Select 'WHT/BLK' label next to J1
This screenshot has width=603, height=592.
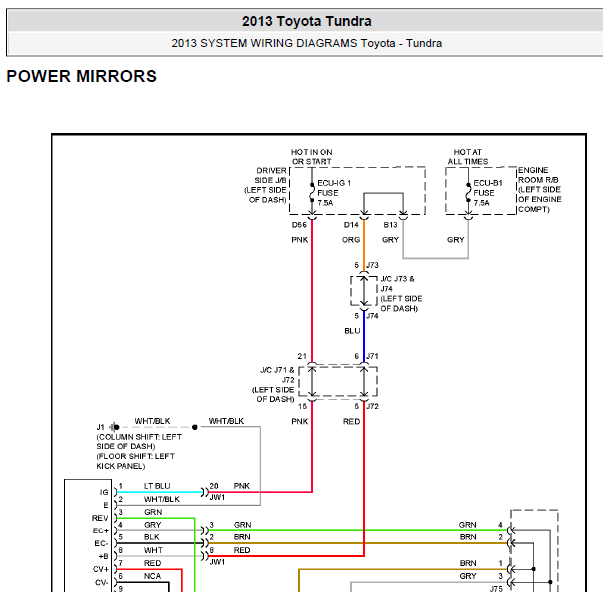[x=152, y=421]
